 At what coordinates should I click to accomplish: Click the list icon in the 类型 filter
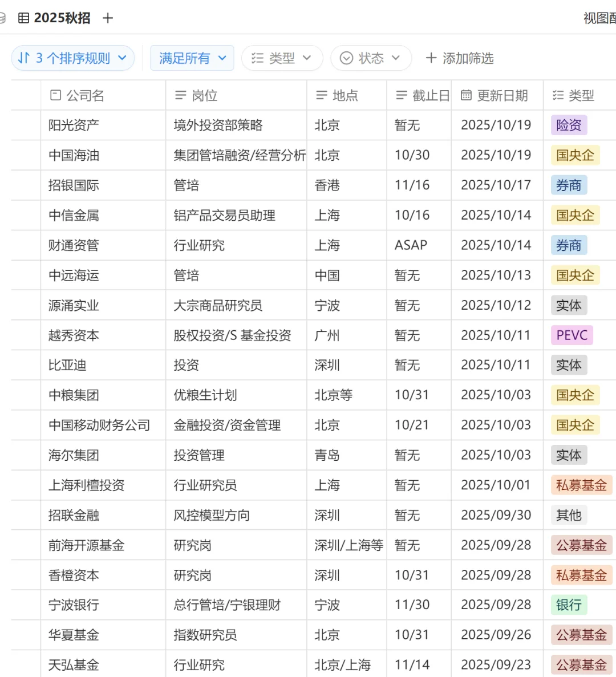[258, 58]
